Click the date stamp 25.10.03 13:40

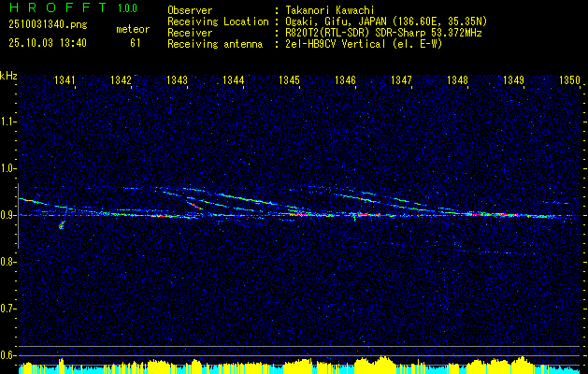point(48,43)
